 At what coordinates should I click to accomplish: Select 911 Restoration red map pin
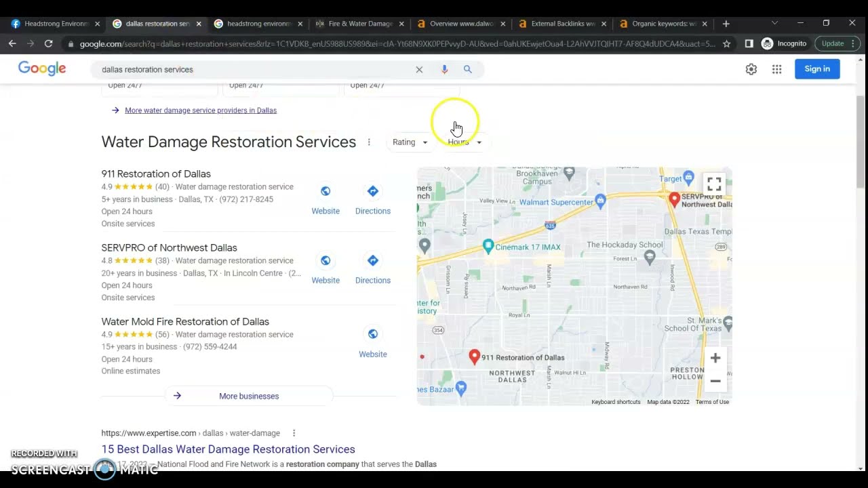tap(475, 357)
